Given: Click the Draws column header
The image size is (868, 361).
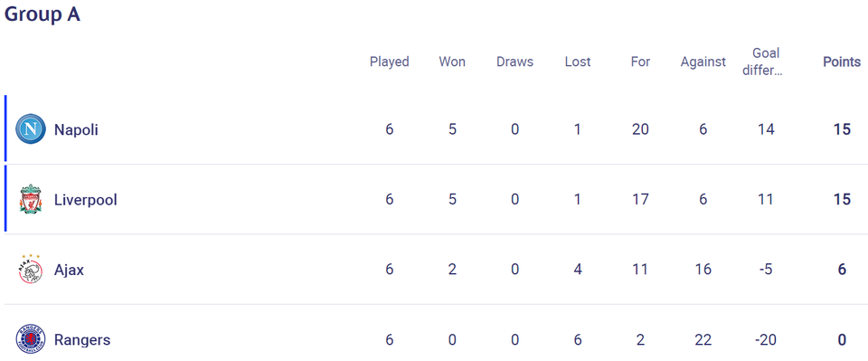Looking at the screenshot, I should coord(514,62).
